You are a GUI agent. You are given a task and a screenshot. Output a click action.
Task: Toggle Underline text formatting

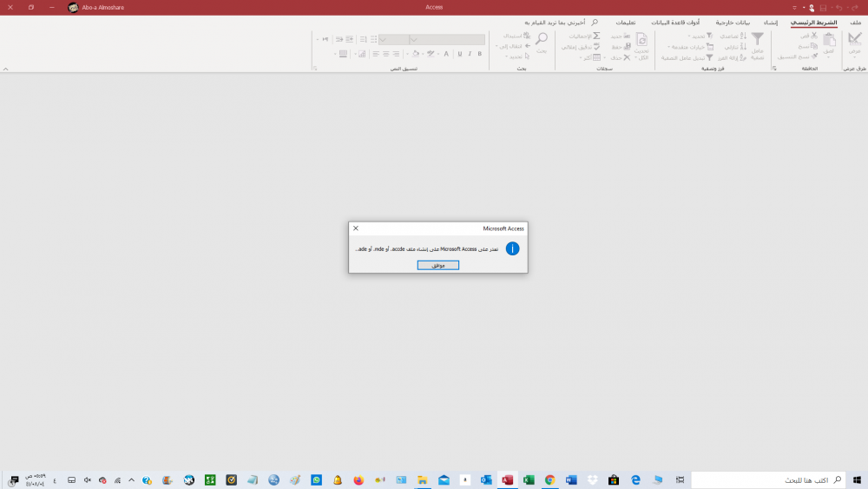459,54
